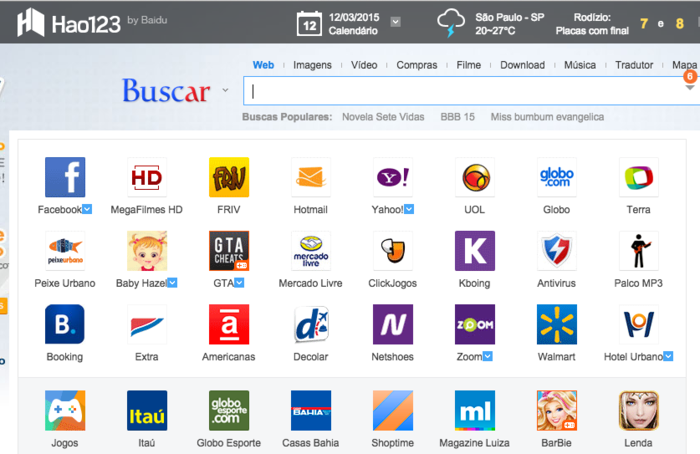Open the Hotmail envelope icon
The height and width of the screenshot is (454, 700).
coord(311,177)
